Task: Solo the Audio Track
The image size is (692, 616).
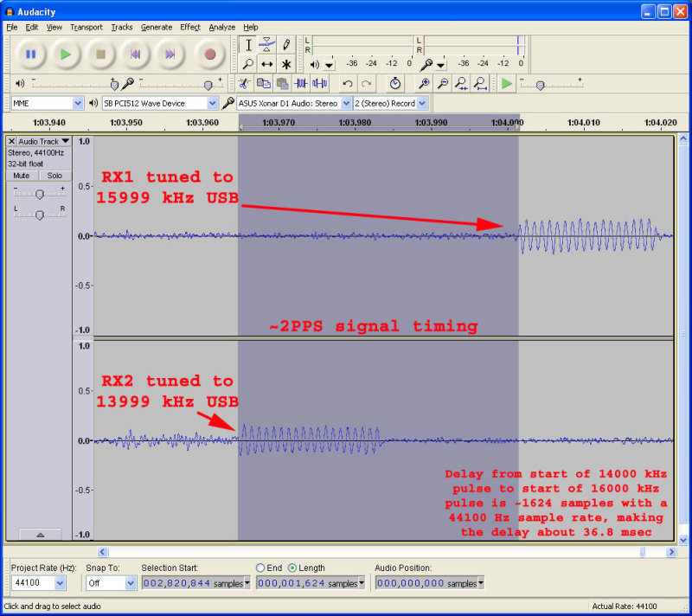Action: (54, 175)
